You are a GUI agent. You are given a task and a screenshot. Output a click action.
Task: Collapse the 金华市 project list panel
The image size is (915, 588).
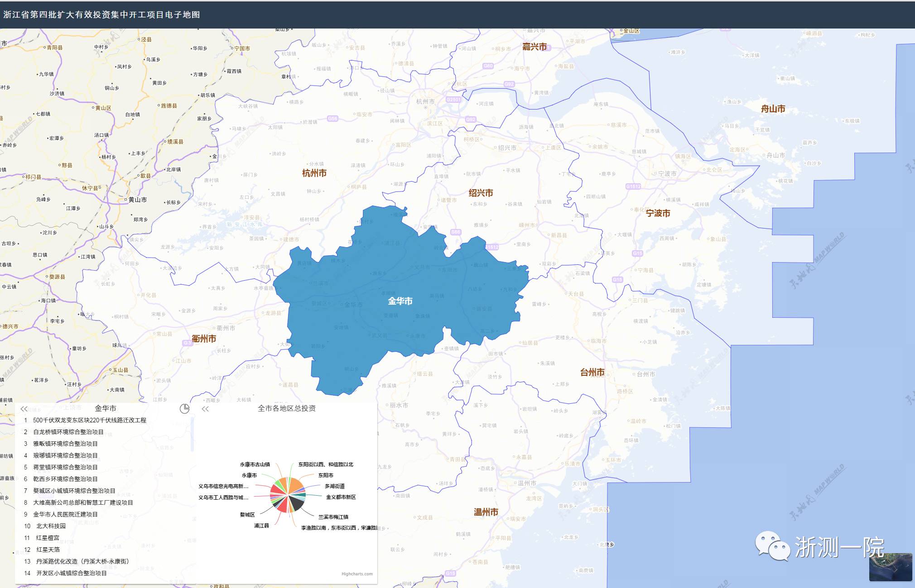pyautogui.click(x=24, y=409)
